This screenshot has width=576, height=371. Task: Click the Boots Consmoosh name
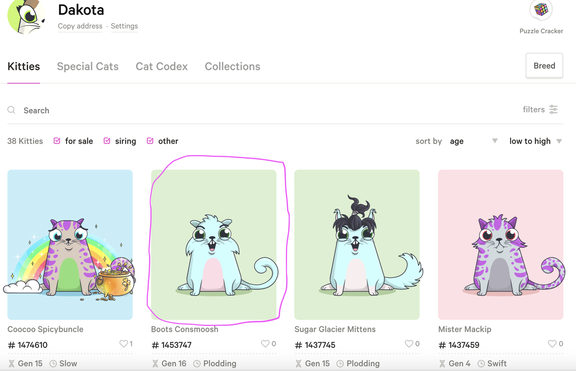184,329
